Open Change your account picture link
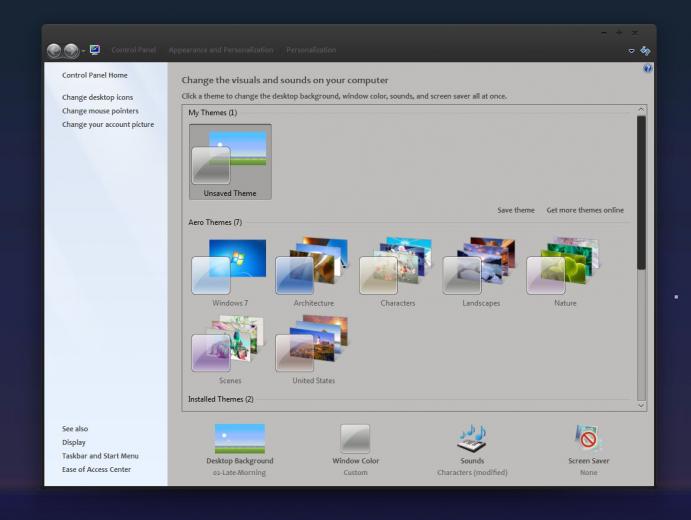Screen dimensions: 691x520 [x=108, y=125]
